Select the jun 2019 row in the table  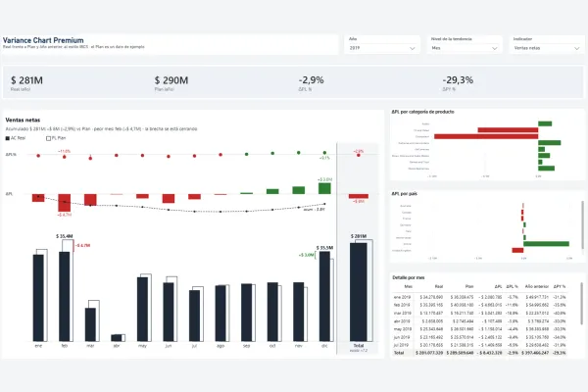[x=479, y=337]
